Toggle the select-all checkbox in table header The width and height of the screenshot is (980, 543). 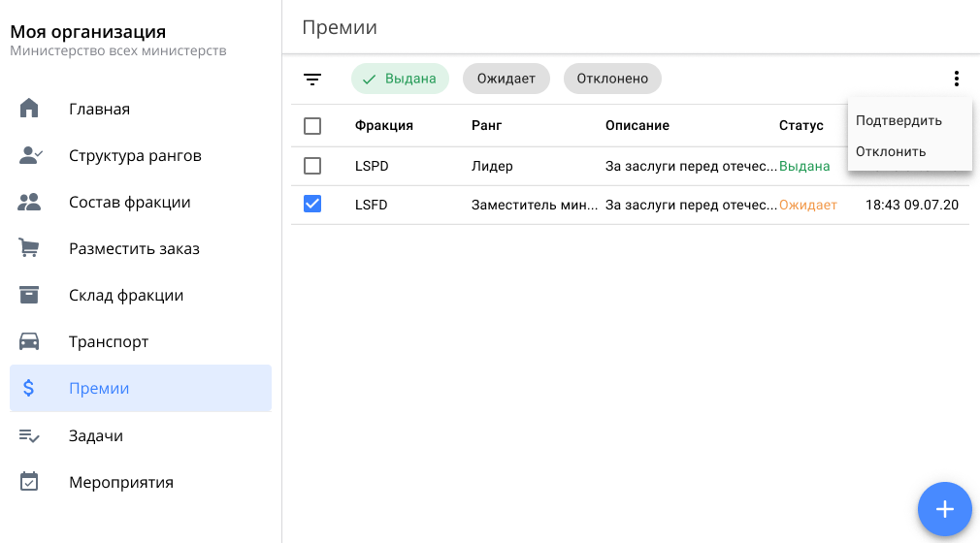312,126
